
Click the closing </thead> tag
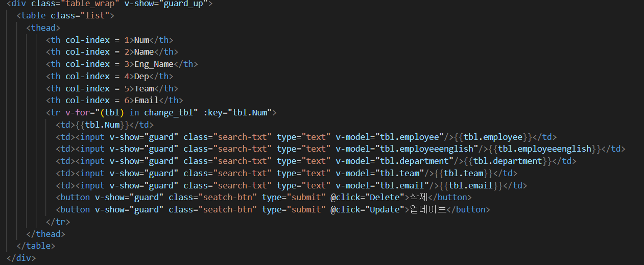46,234
